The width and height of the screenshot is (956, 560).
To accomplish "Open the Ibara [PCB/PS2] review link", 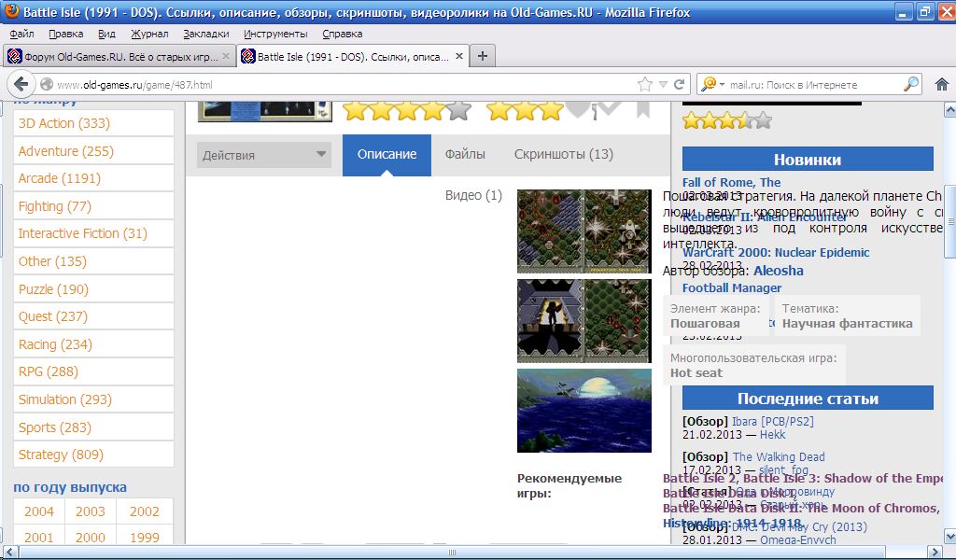I will click(772, 421).
